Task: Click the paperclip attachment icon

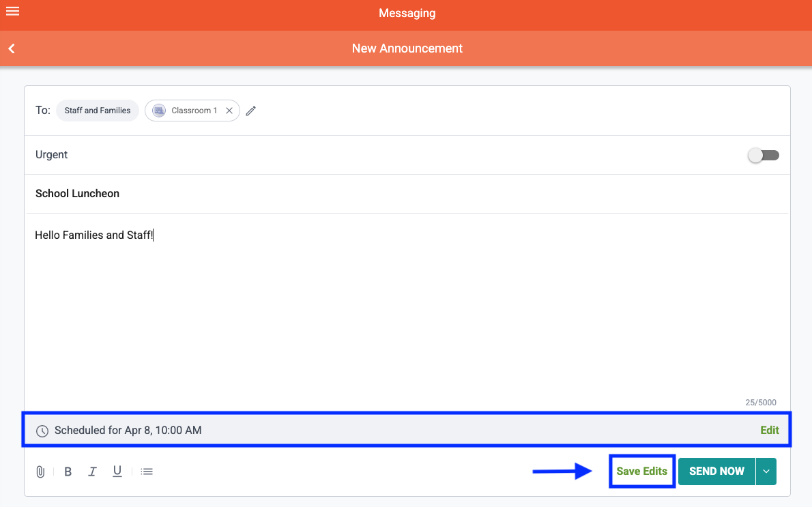Action: click(x=40, y=472)
